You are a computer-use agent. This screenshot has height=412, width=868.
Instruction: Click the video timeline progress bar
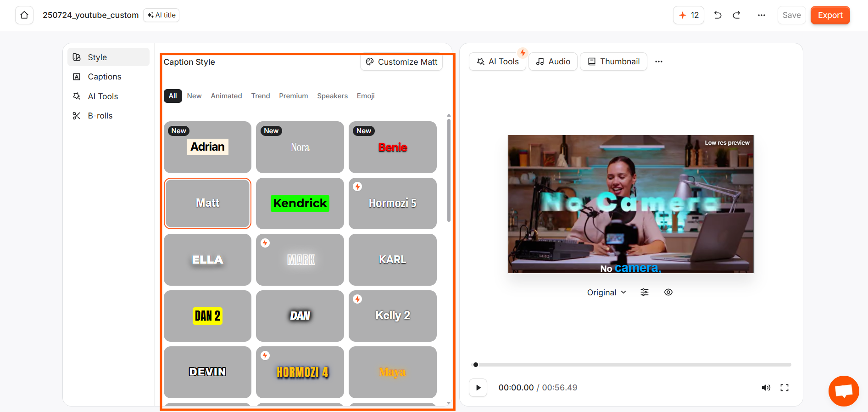pos(631,365)
